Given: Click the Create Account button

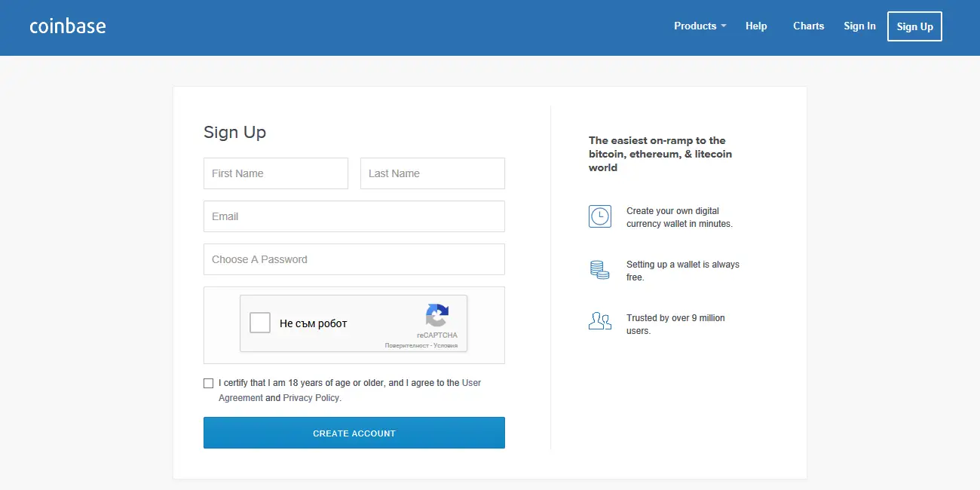Looking at the screenshot, I should coord(354,433).
